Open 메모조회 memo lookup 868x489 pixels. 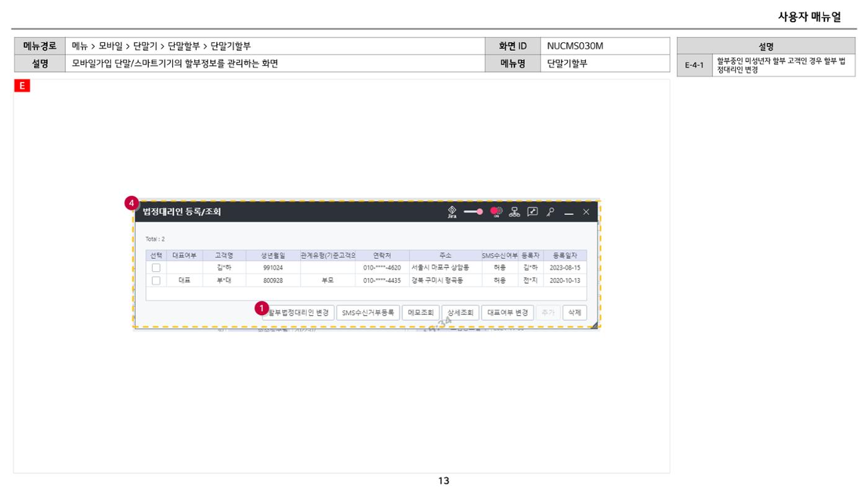point(420,313)
